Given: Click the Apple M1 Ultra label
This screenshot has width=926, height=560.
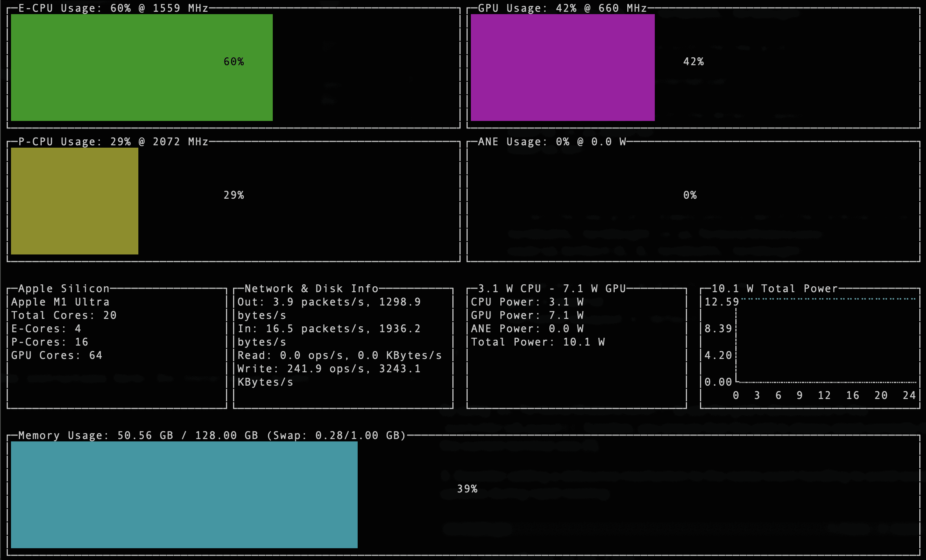Looking at the screenshot, I should click(61, 302).
